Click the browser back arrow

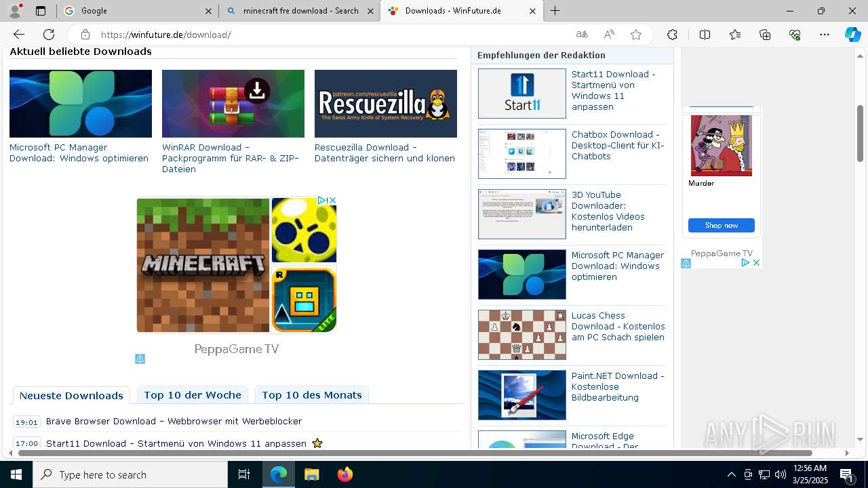19,35
